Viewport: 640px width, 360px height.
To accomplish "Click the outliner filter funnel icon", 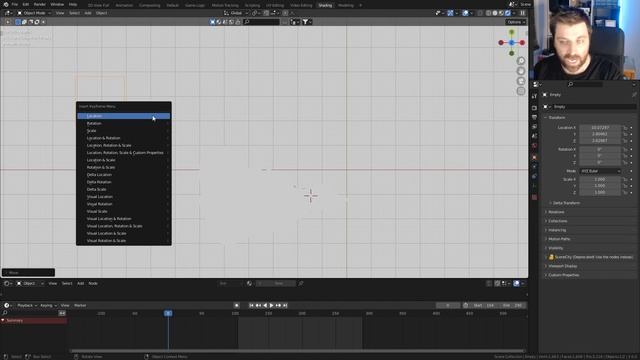I will point(305,22).
